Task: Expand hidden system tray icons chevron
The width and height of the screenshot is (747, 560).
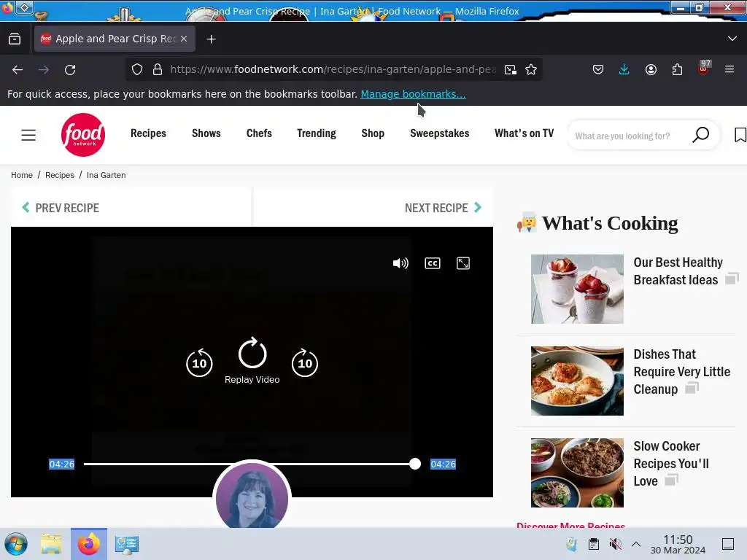Action: click(x=636, y=544)
